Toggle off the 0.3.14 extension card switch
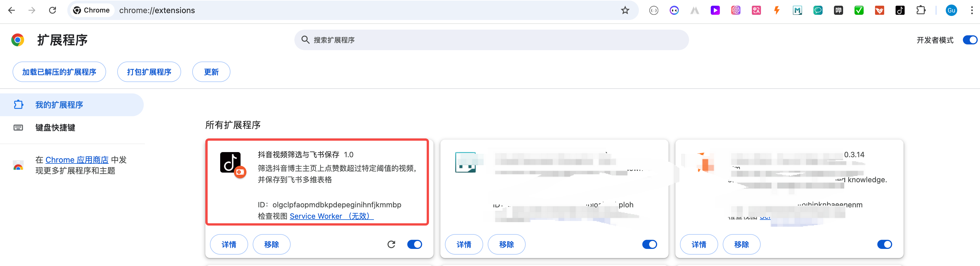 point(884,244)
